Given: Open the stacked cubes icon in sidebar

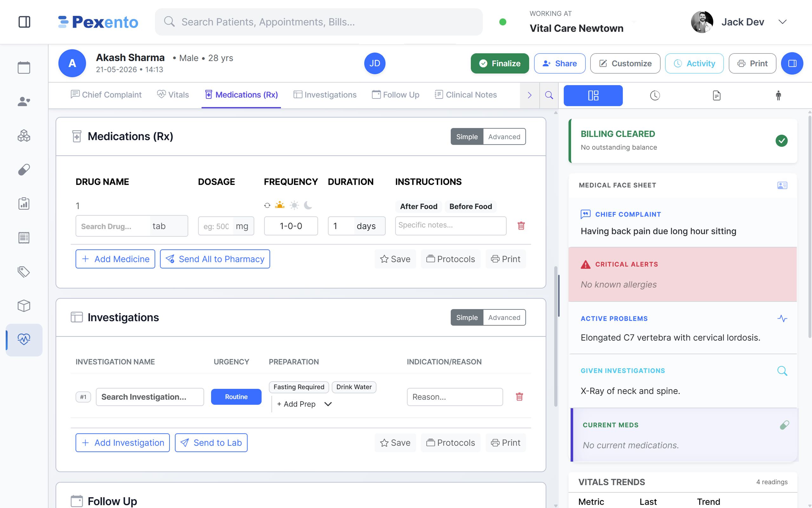Looking at the screenshot, I should pyautogui.click(x=24, y=136).
